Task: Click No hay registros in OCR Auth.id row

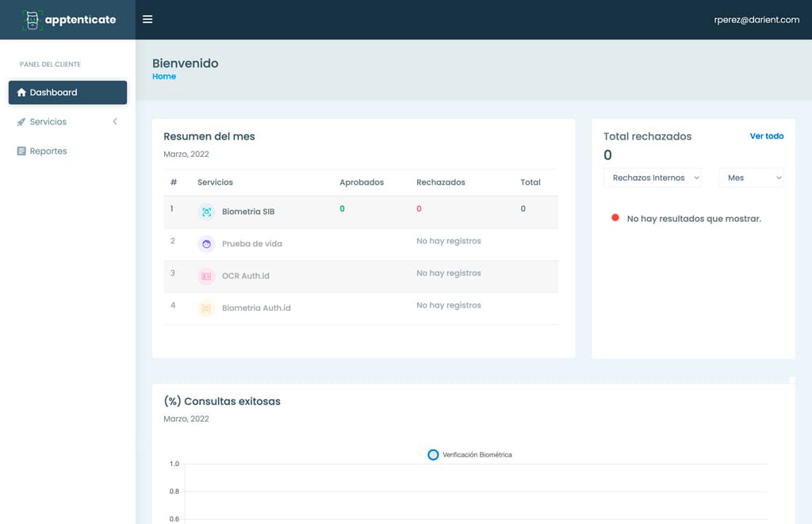Action: [x=449, y=273]
